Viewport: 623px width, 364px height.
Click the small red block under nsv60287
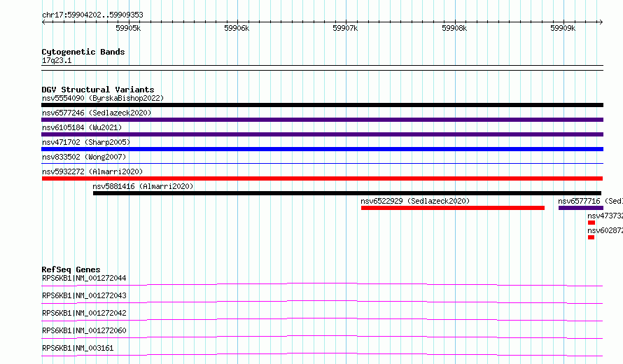coord(591,237)
